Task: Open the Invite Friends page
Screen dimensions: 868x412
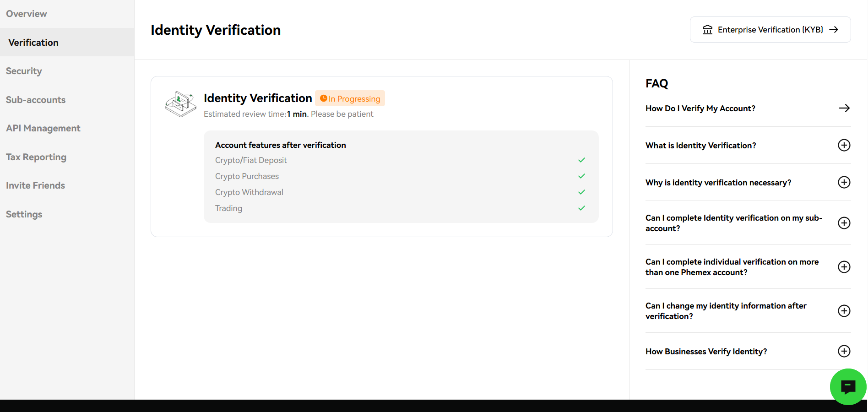Action: coord(35,185)
